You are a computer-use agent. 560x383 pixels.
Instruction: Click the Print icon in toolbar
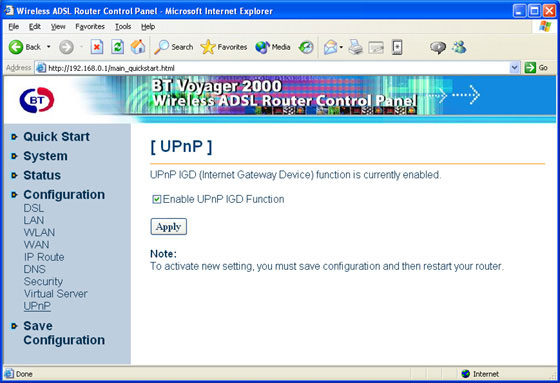point(356,47)
